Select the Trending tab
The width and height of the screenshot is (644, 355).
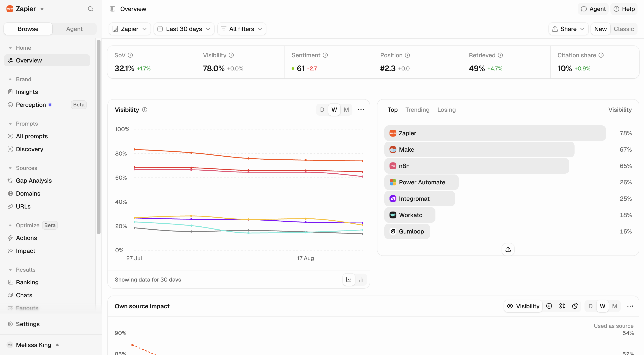coord(417,110)
